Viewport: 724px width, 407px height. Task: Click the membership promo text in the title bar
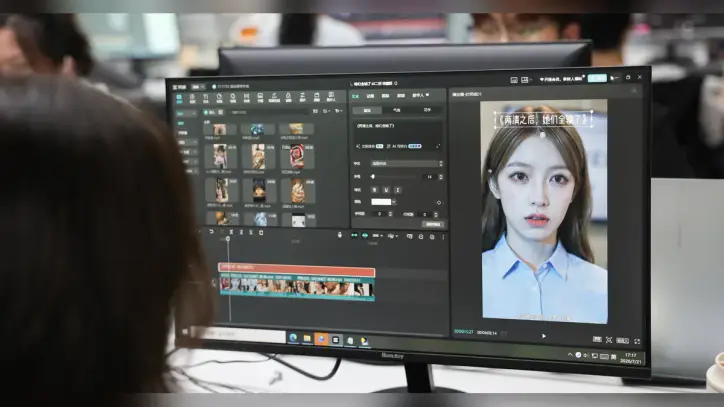click(x=561, y=79)
